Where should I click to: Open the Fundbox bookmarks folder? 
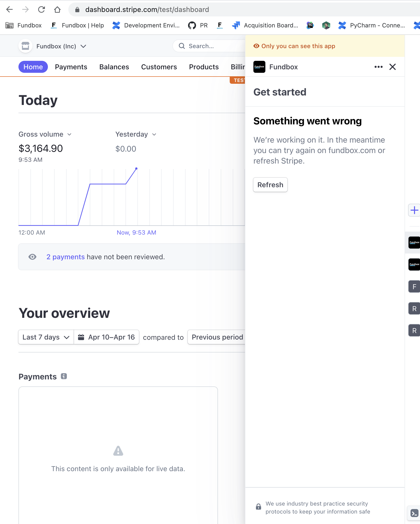tap(24, 25)
